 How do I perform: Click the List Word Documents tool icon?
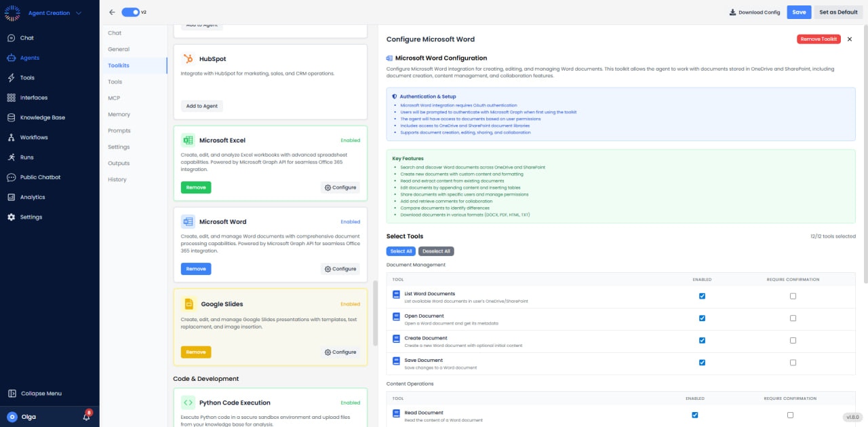click(x=397, y=294)
